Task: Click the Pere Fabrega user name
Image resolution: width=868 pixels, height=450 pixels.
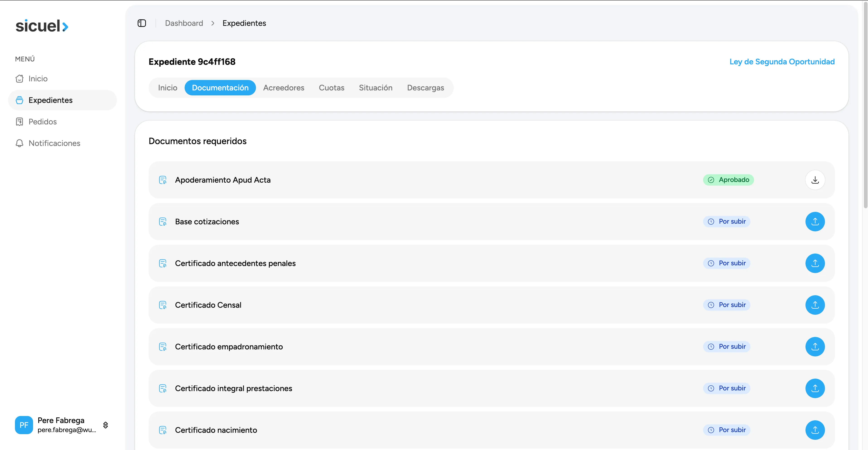Action: (x=61, y=420)
